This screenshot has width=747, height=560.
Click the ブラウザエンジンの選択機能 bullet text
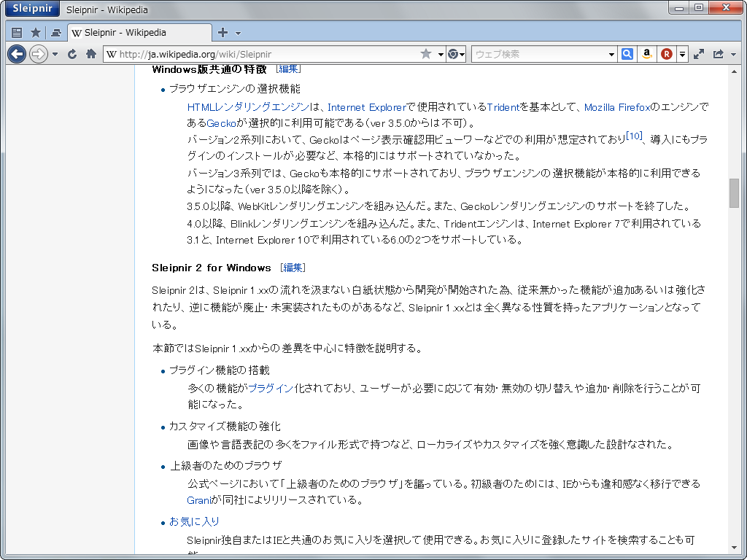pos(235,89)
